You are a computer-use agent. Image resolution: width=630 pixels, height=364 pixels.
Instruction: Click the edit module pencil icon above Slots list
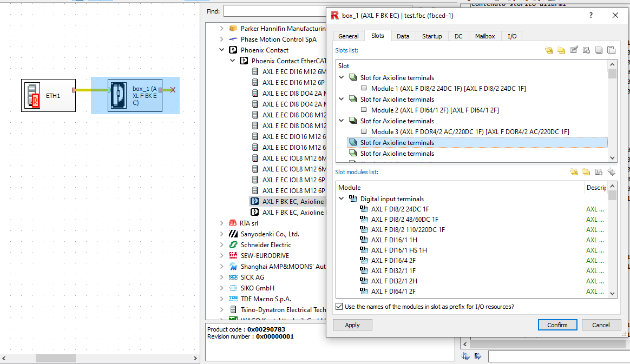574,50
